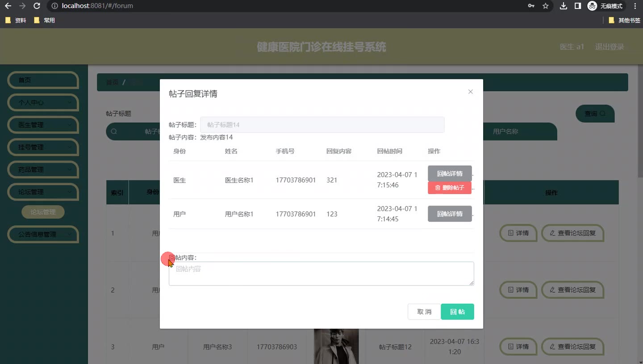Open the 常用 bookmark folder
This screenshot has height=364, width=643.
[x=44, y=20]
